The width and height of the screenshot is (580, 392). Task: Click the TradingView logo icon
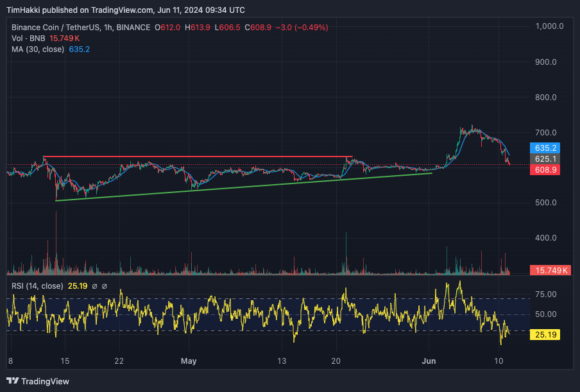12,381
